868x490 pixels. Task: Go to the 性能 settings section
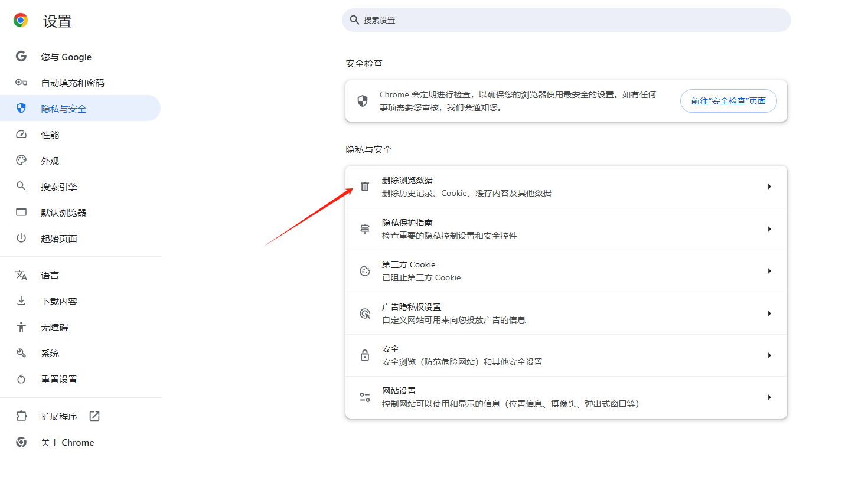click(80, 135)
